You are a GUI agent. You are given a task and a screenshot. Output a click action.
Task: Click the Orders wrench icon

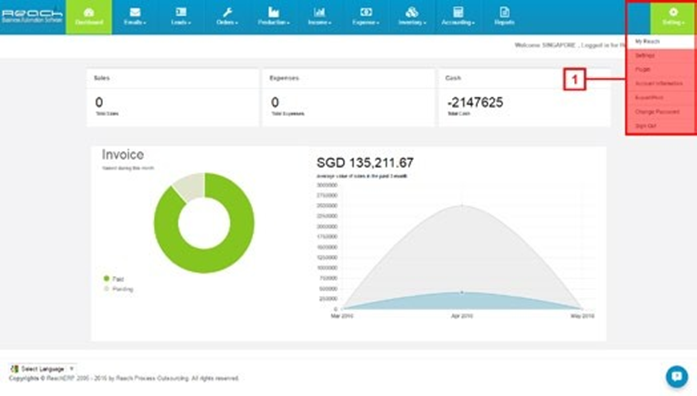coord(227,12)
